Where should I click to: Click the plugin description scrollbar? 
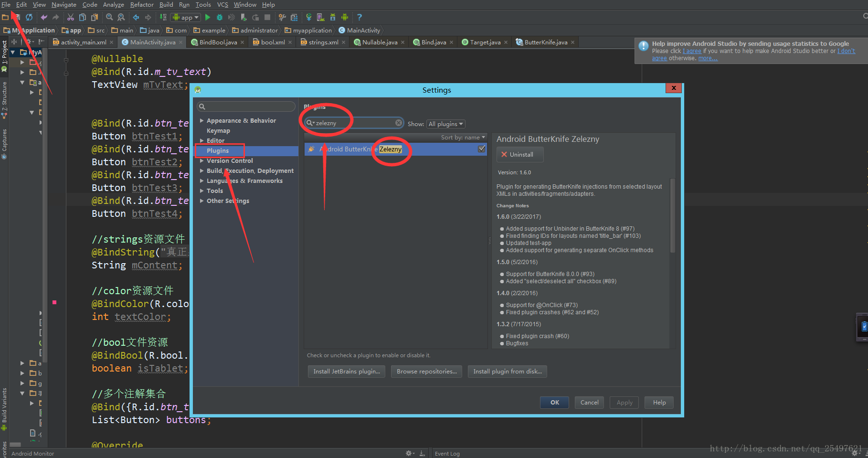(x=672, y=215)
